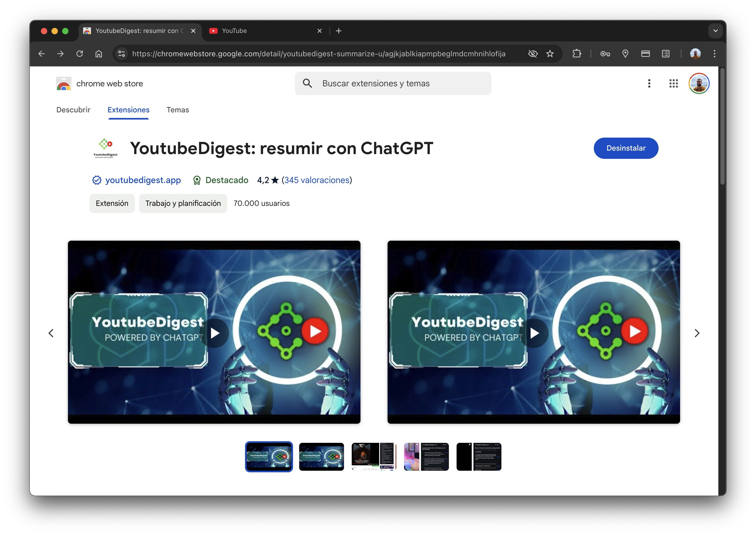Play the second YoutubeDigest promo video
756x535 pixels.
point(534,333)
